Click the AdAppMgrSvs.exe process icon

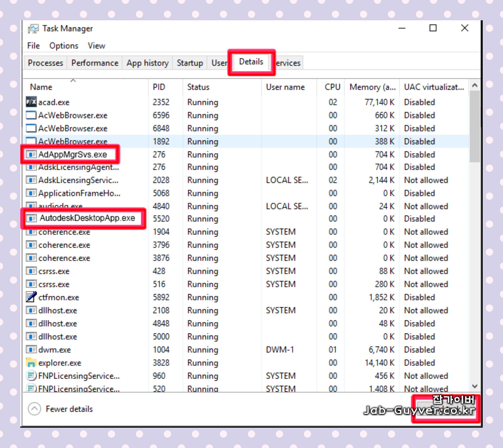[31, 154]
